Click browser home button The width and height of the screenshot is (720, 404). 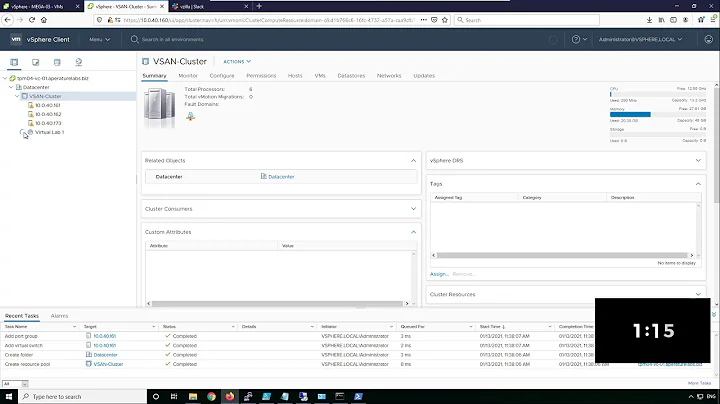[44, 20]
